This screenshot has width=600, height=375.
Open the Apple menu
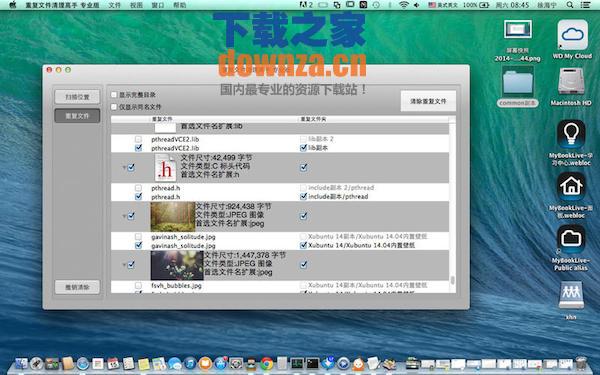click(x=13, y=5)
